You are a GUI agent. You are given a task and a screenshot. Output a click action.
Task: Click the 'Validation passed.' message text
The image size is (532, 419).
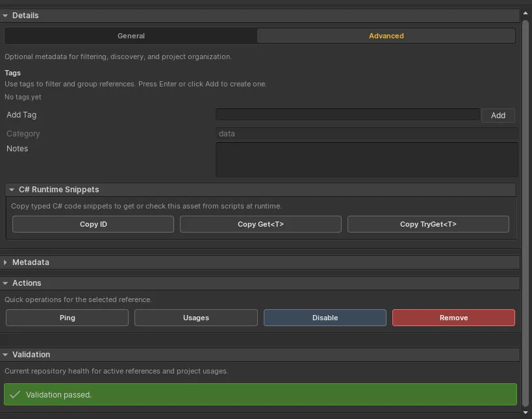coord(58,395)
